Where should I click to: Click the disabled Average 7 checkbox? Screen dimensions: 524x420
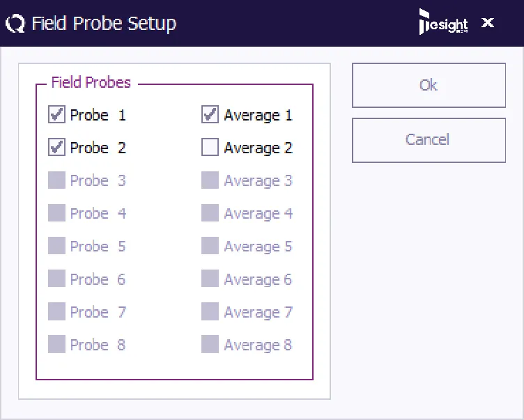coord(210,312)
